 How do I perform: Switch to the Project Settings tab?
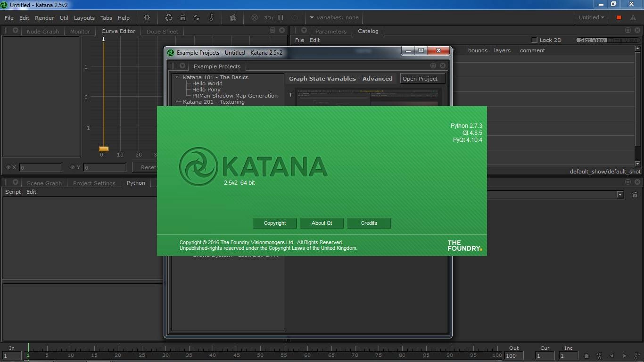coord(94,183)
